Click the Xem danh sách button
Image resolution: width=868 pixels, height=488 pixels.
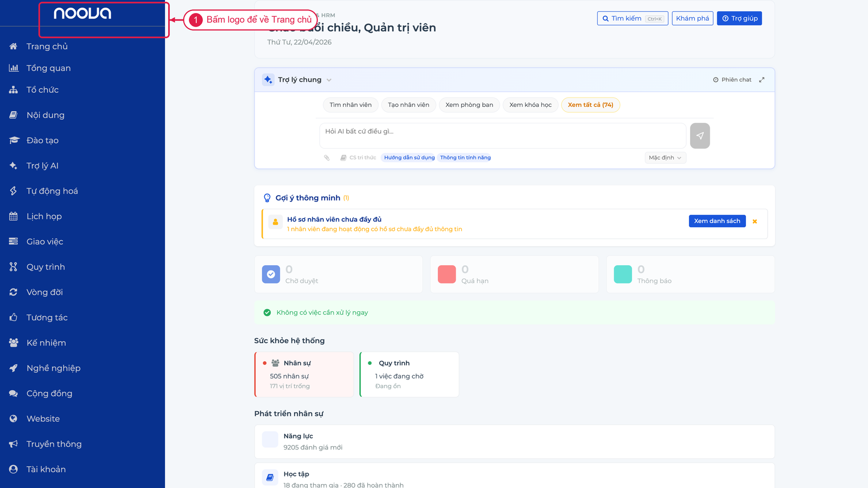(717, 221)
